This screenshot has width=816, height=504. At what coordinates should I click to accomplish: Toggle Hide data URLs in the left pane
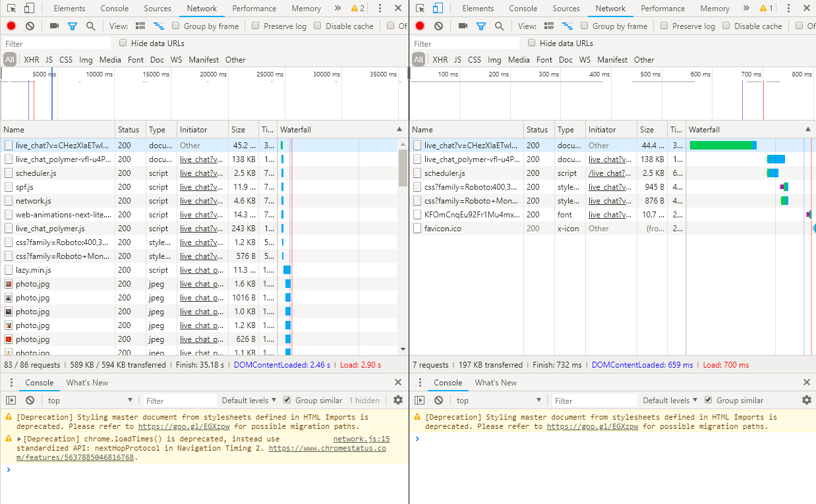click(x=123, y=43)
